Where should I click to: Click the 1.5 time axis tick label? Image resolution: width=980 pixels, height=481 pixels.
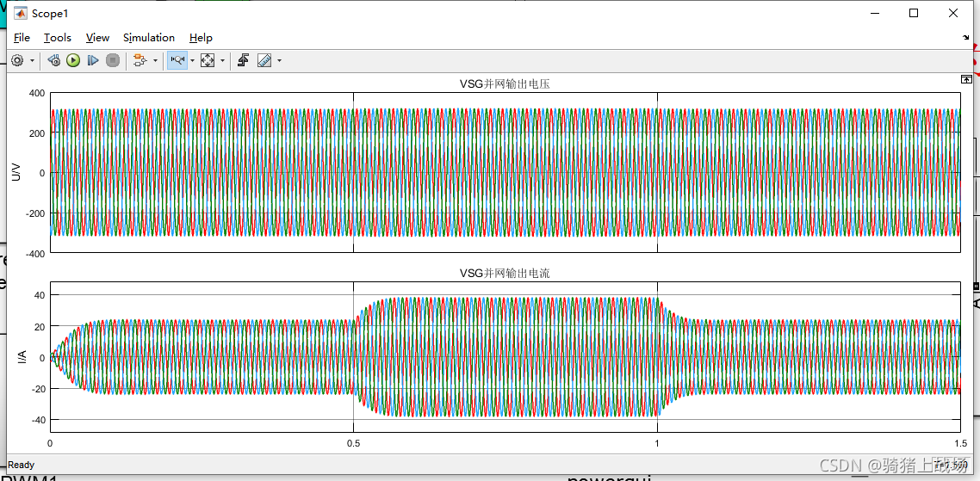point(959,443)
